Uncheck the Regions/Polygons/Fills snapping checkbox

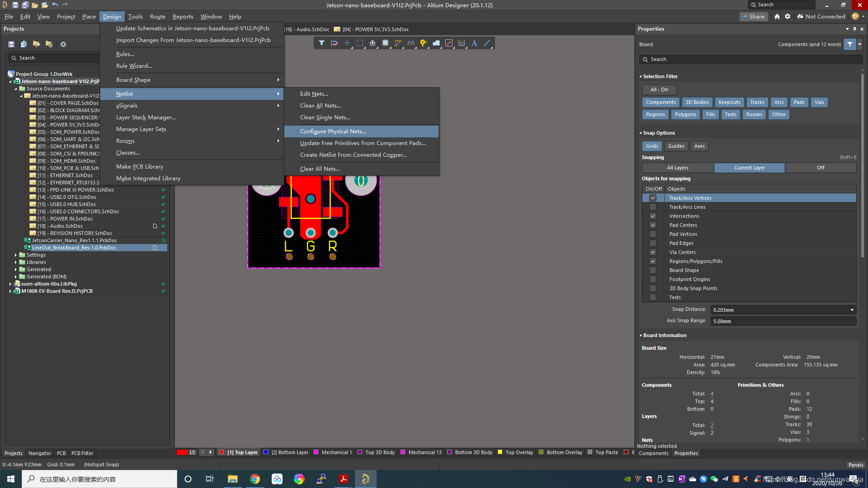[653, 261]
